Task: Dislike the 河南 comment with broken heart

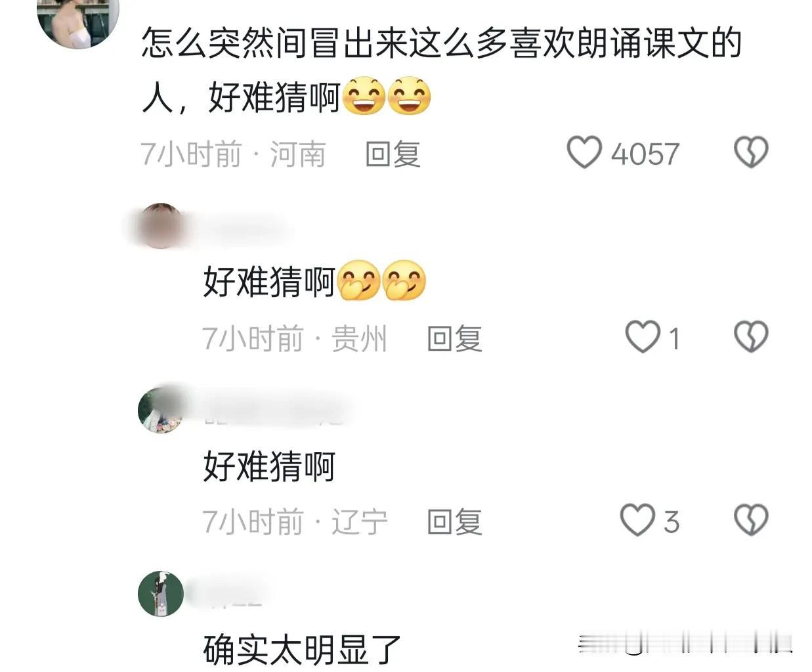Action: coord(750,152)
